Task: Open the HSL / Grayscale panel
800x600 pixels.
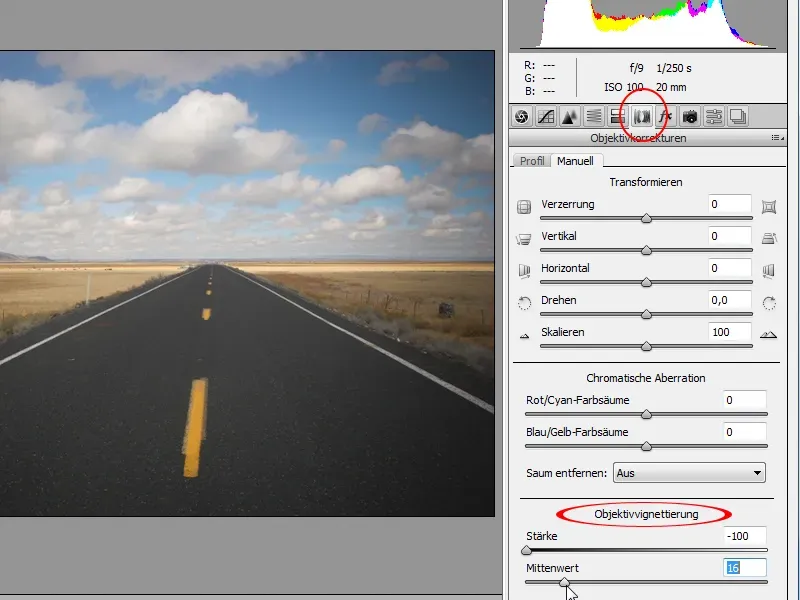Action: point(593,116)
